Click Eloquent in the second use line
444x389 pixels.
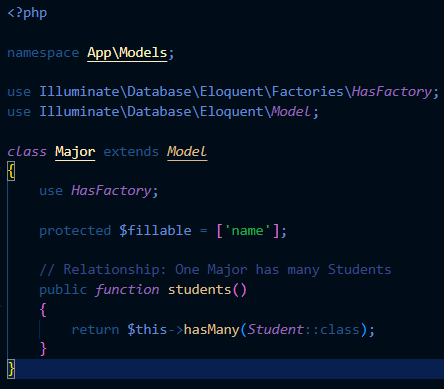coord(231,112)
